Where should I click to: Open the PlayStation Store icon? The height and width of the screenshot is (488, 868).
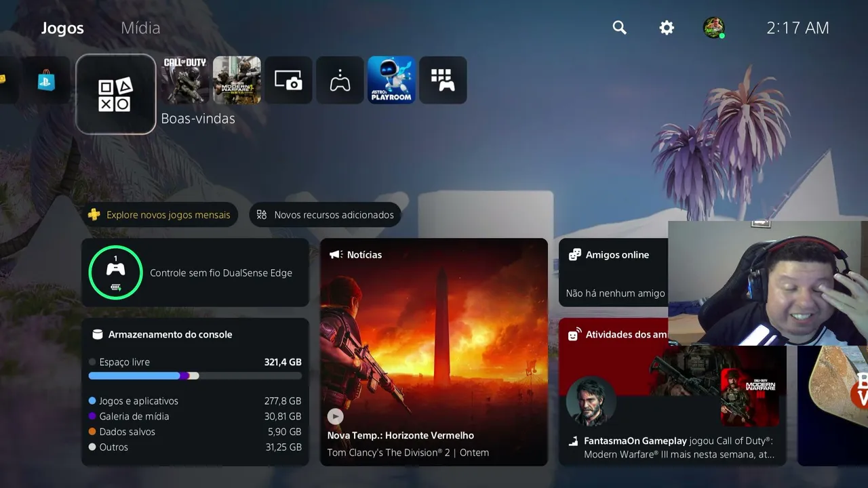[46, 80]
